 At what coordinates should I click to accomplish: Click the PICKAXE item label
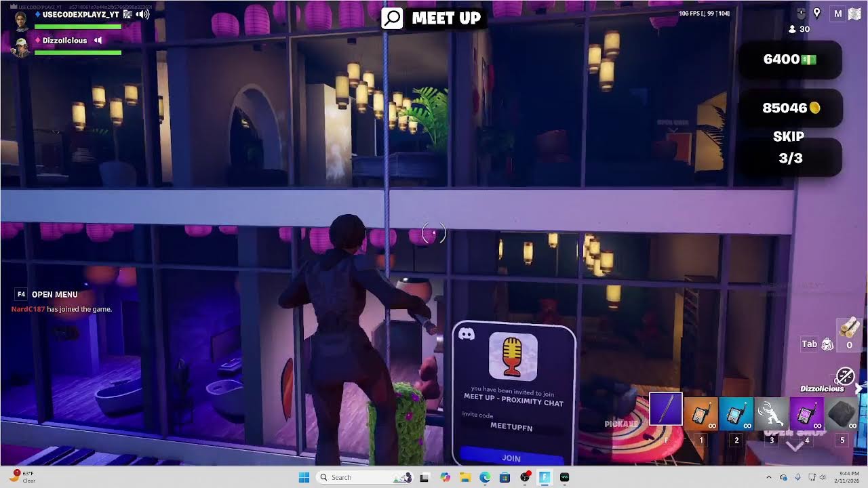coord(621,424)
